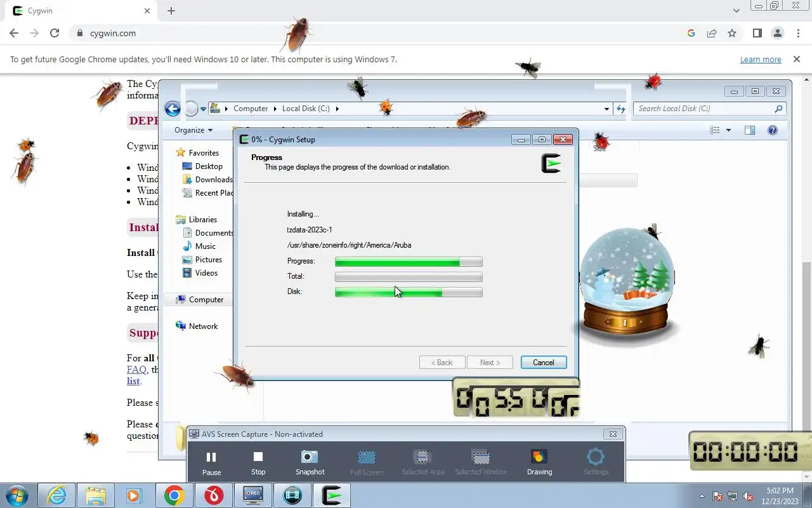Click Explorer back navigation arrow
This screenshot has width=812, height=508.
pyautogui.click(x=173, y=109)
